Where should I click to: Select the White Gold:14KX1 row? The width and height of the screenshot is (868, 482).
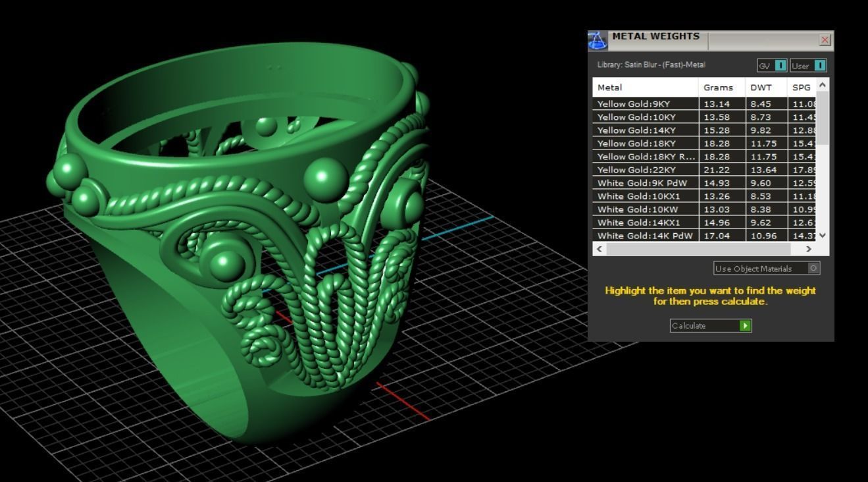click(x=704, y=223)
